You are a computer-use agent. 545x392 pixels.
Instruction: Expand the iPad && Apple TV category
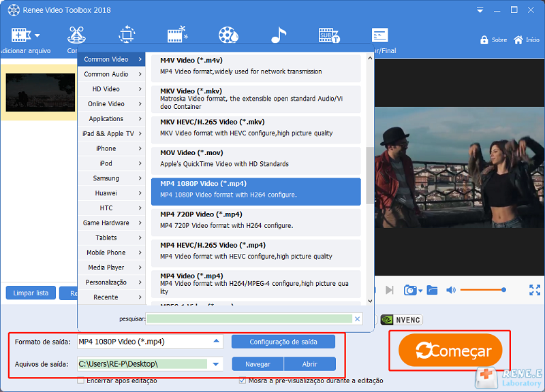[111, 133]
